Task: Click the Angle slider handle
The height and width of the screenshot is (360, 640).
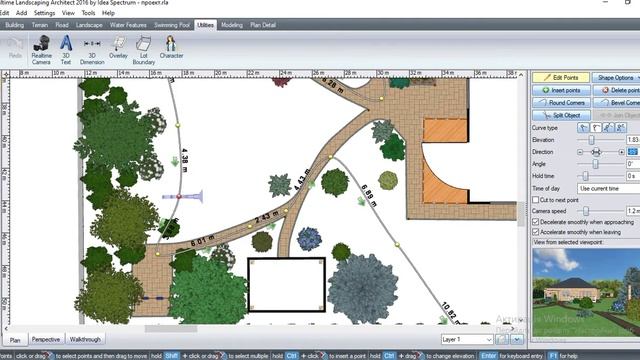Action: pos(596,164)
